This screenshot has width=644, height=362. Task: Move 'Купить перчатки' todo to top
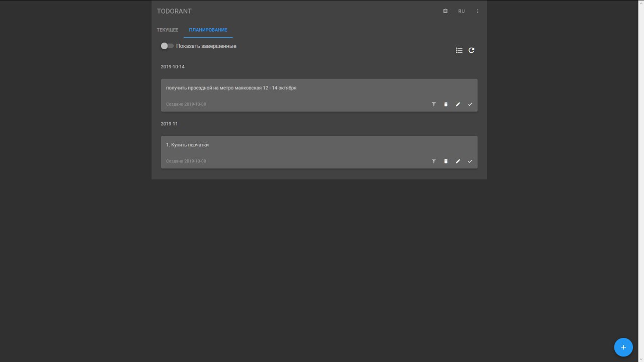pos(434,161)
